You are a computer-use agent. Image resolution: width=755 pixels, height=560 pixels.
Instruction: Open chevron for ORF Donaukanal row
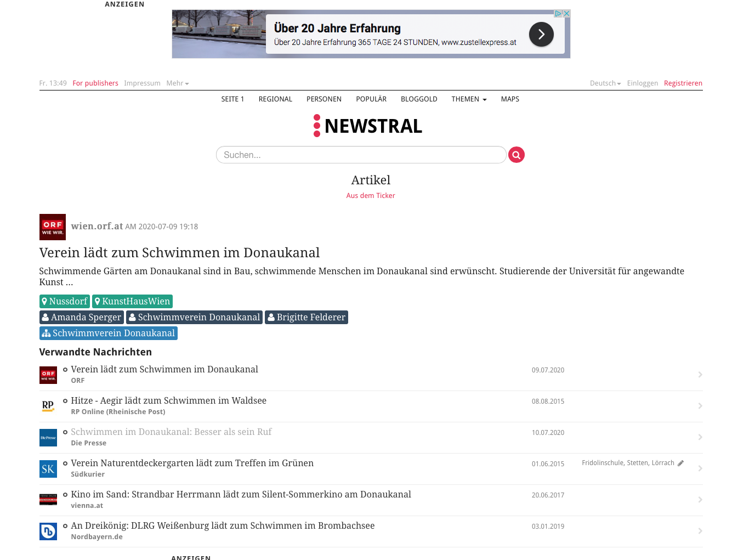point(700,375)
